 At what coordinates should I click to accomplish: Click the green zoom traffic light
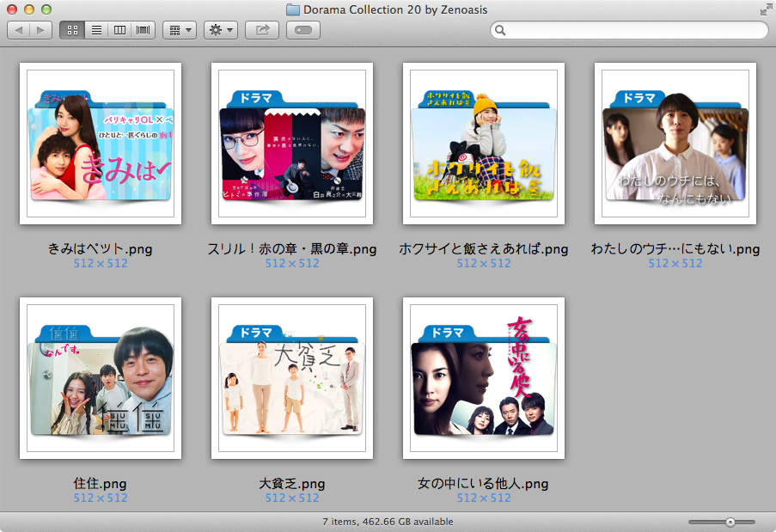(x=46, y=9)
